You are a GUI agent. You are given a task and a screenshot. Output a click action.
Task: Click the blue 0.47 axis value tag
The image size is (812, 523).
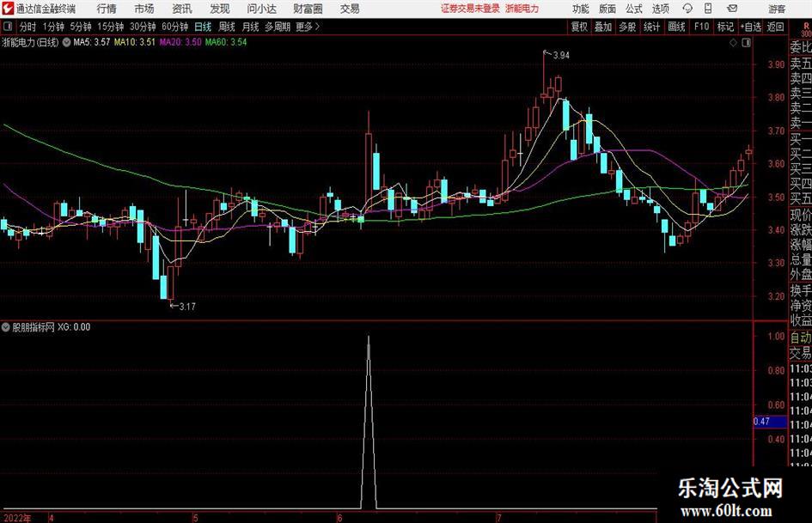[x=770, y=422]
